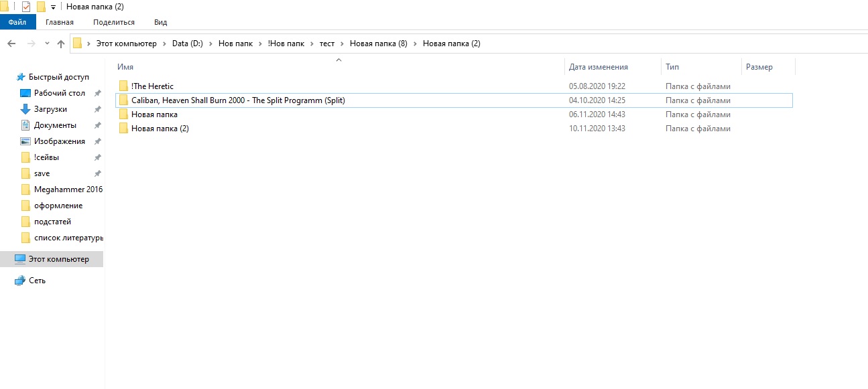Viewport: 868px width, 389px height.
Task: Select Новая папка (2) folder icon in list
Action: pos(123,129)
